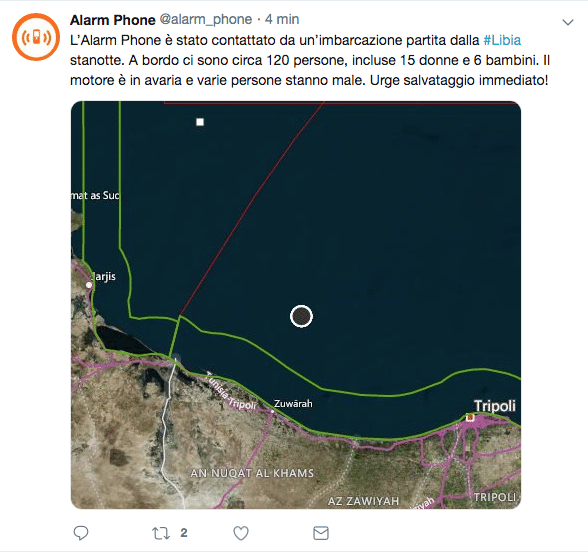Click the Zuwārah town label on map
Image resolution: width=588 pixels, height=553 pixels.
pos(293,404)
